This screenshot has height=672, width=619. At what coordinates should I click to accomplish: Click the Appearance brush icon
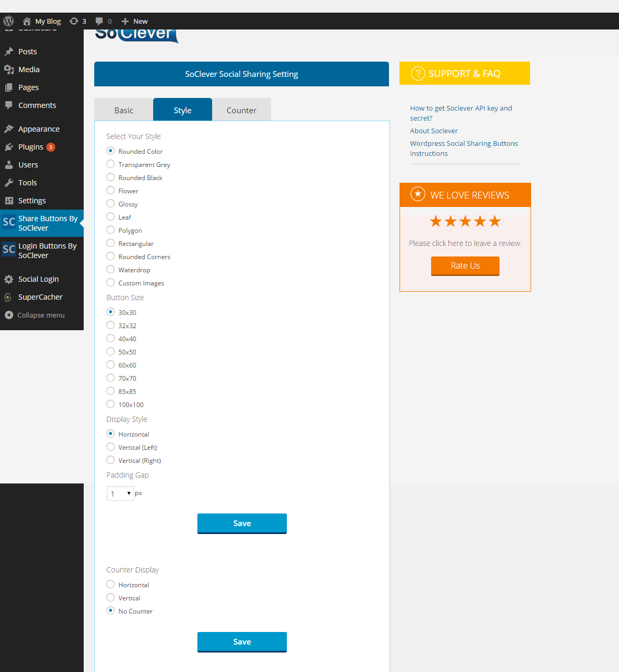pyautogui.click(x=9, y=129)
